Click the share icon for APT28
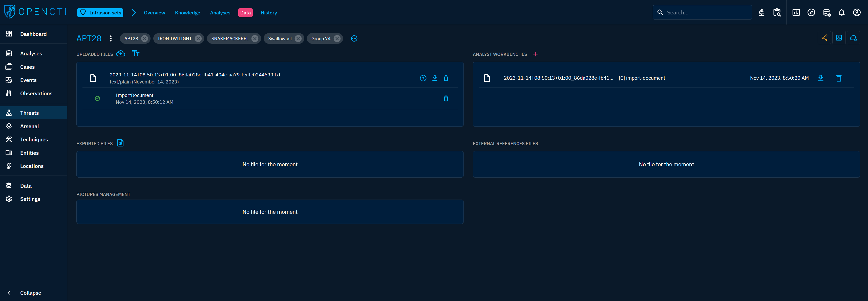Image resolution: width=868 pixels, height=301 pixels. 824,38
